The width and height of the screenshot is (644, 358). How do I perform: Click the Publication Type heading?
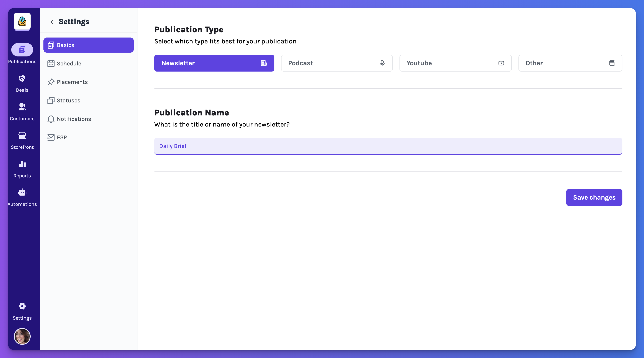189,30
